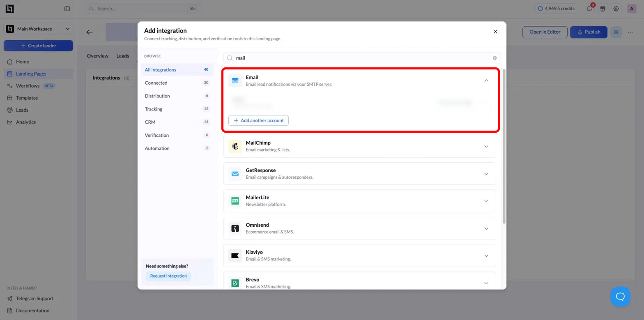This screenshot has height=320, width=644.
Task: Click the GetResponse logo icon
Action: [x=235, y=174]
